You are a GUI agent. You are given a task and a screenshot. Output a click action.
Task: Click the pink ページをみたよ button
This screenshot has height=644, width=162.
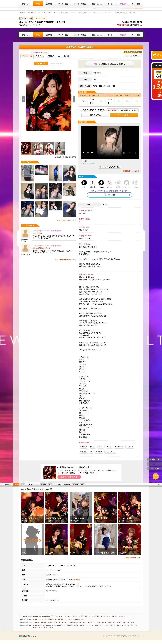[x=69, y=477]
